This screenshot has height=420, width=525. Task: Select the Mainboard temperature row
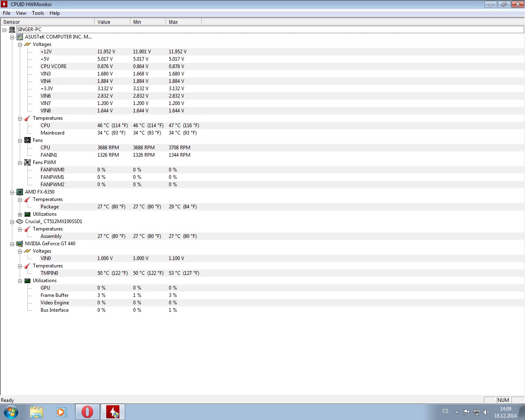tap(282, 133)
